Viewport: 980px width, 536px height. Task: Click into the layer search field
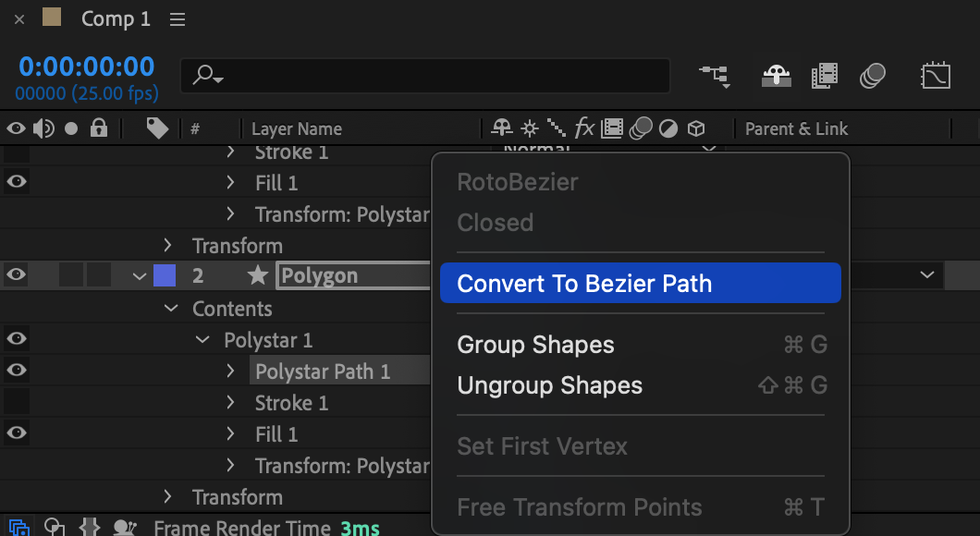coord(425,76)
